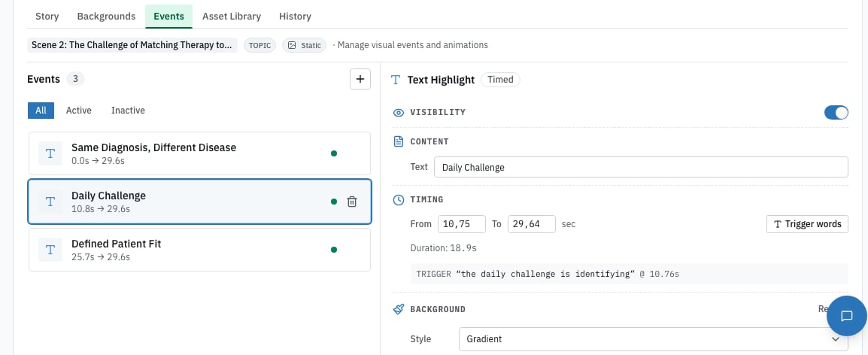
Task: Click the Text field containing Daily Challenge
Action: tap(641, 167)
